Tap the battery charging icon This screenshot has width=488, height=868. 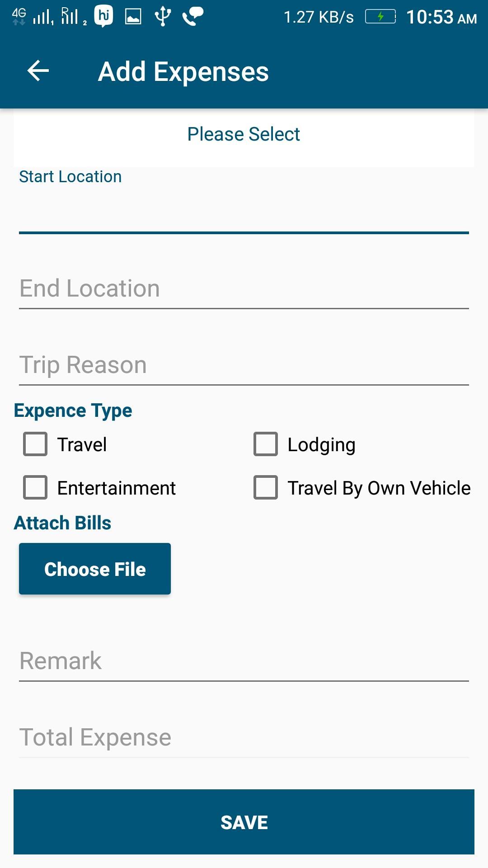click(380, 17)
